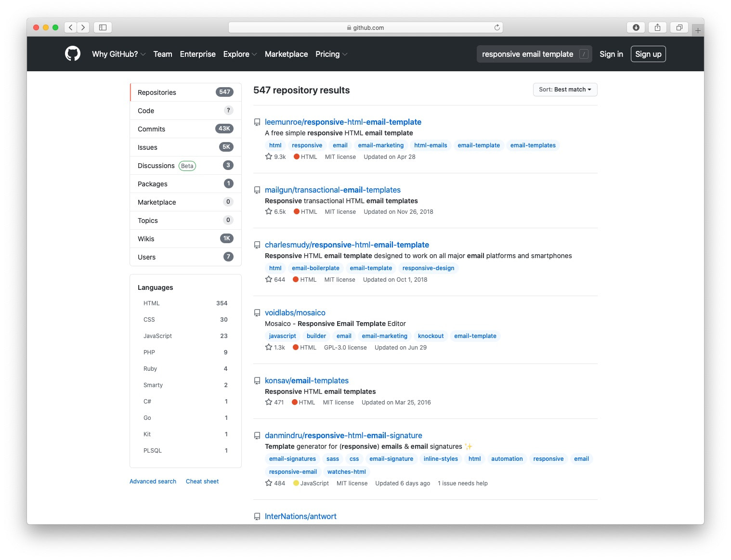Open the Marketplace nav link
This screenshot has width=731, height=560.
286,54
